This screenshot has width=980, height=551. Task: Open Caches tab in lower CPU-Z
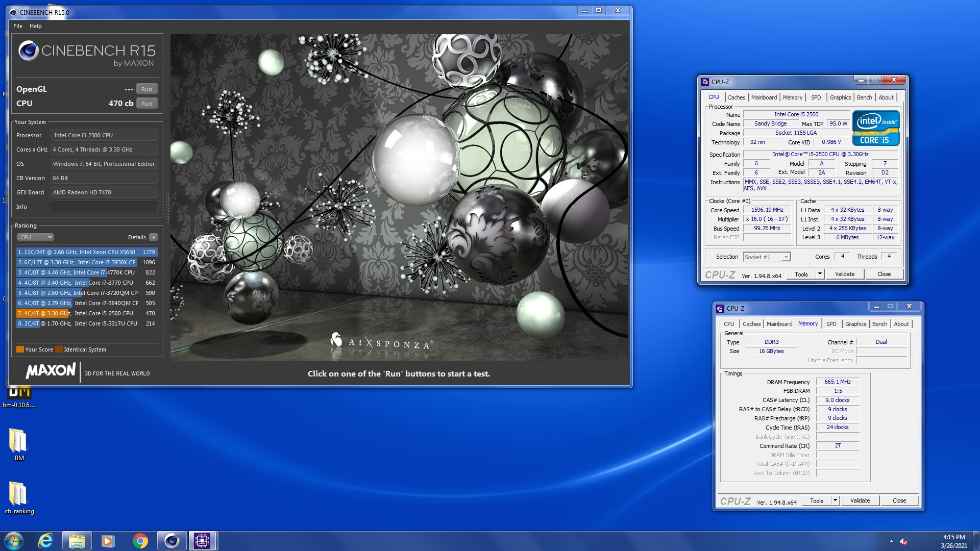[x=751, y=324]
